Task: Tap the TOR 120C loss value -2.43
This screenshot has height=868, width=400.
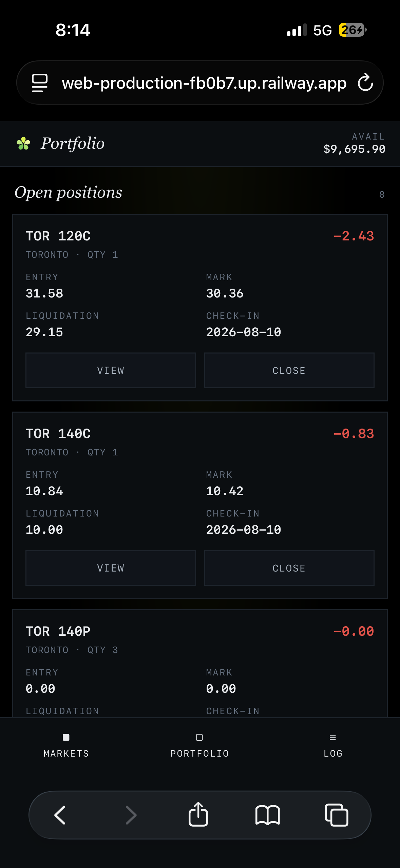Action: [354, 236]
